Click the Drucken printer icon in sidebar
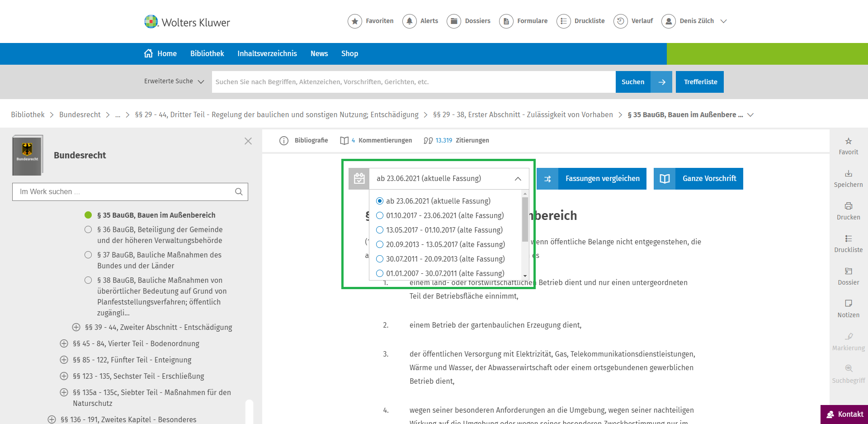Image resolution: width=868 pixels, height=424 pixels. pos(848,206)
